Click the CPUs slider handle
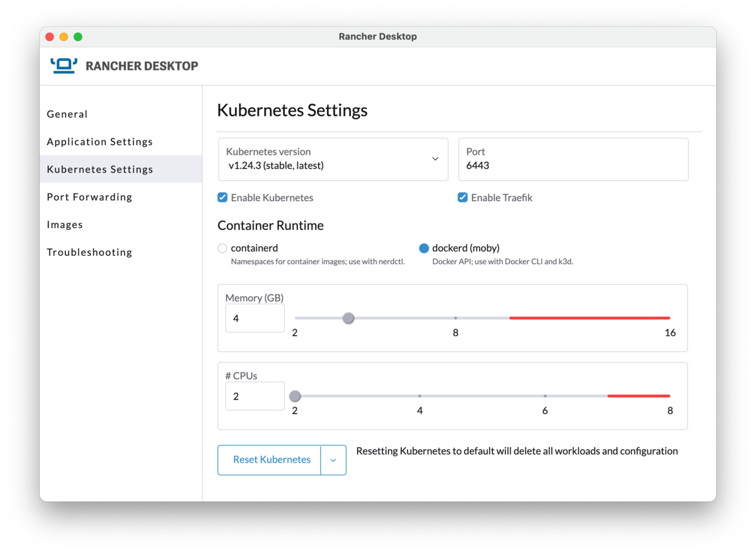 (x=295, y=396)
